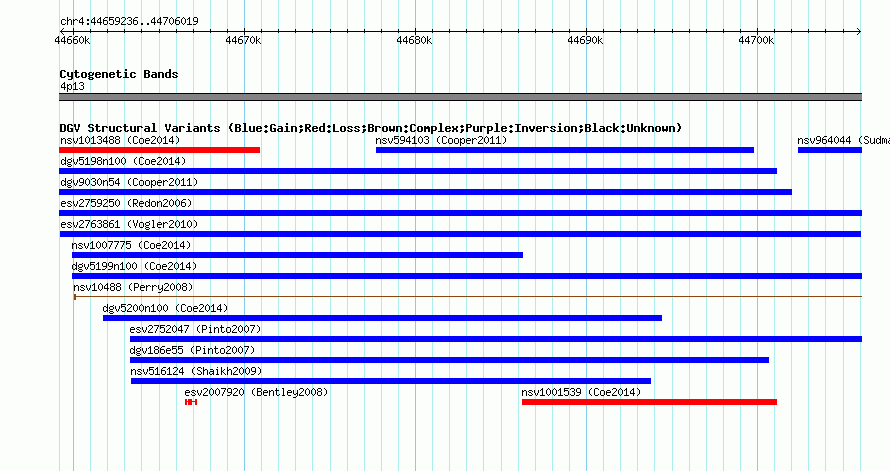Screen dimensions: 890x471
Task: Click the dgv5200n100 (Coe2014) label
Action: pyautogui.click(x=165, y=308)
